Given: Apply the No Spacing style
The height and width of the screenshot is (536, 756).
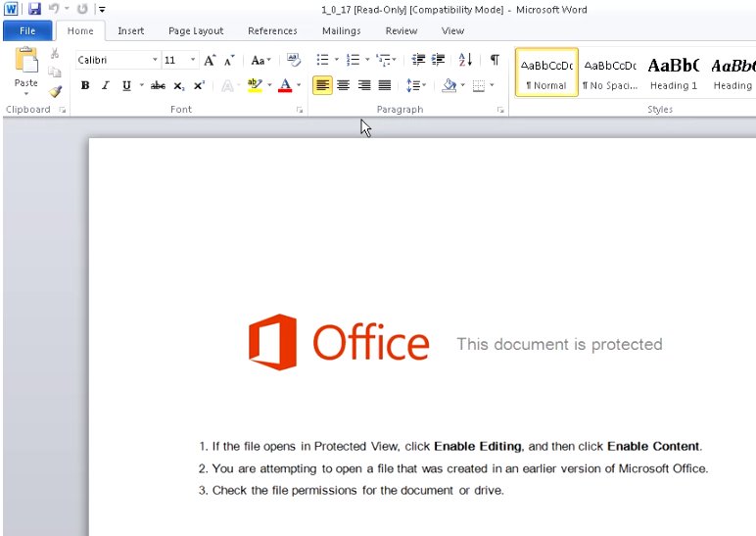Looking at the screenshot, I should (610, 73).
